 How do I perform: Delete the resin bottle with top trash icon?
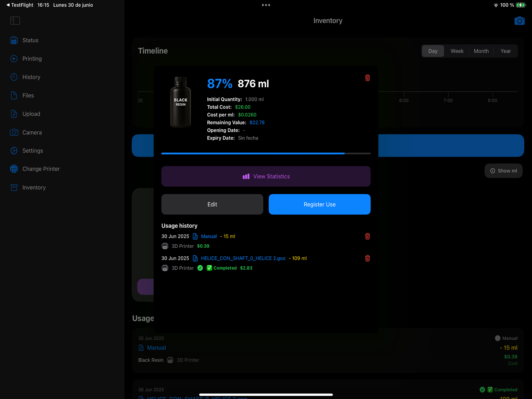pyautogui.click(x=367, y=78)
